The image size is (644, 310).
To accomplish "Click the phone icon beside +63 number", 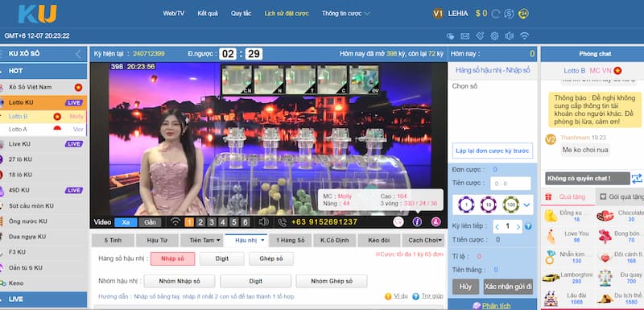I will (283, 222).
